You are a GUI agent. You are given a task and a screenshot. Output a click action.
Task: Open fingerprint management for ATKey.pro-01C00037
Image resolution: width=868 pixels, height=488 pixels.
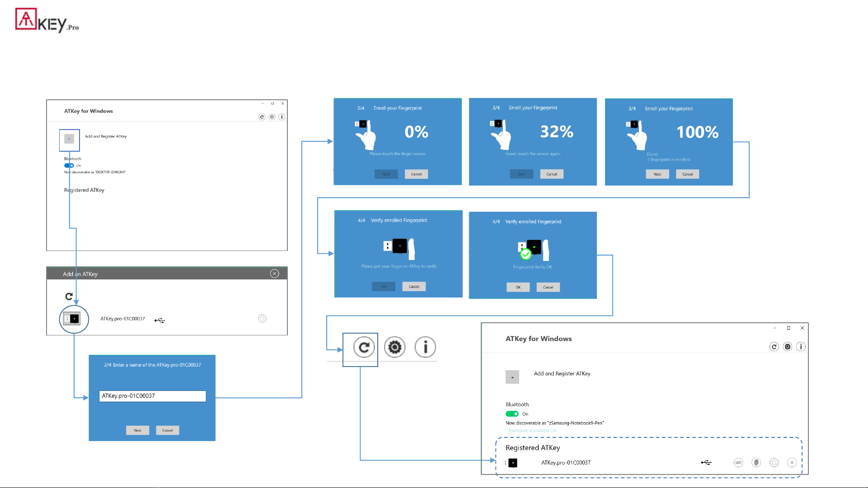(x=756, y=463)
